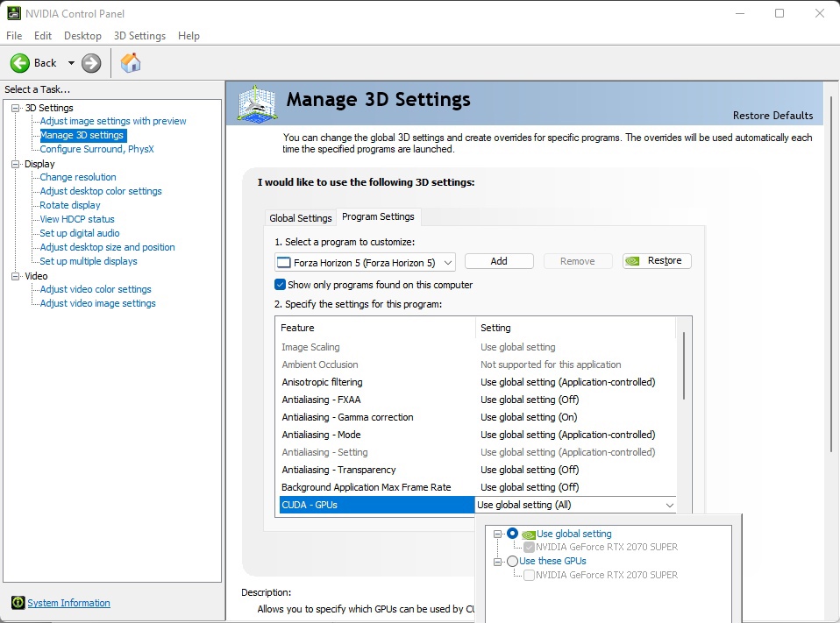Image resolution: width=840 pixels, height=623 pixels.
Task: Select the Use global setting radio button
Action: pyautogui.click(x=512, y=534)
